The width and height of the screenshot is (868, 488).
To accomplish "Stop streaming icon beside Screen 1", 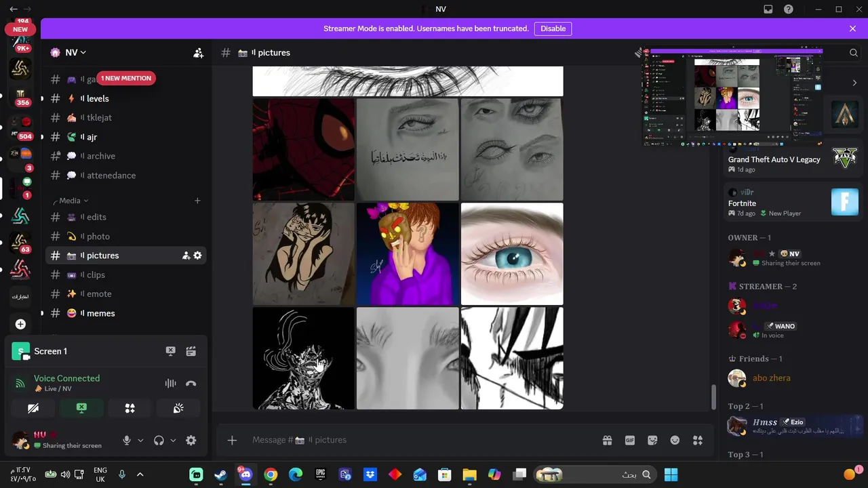I will pyautogui.click(x=171, y=351).
